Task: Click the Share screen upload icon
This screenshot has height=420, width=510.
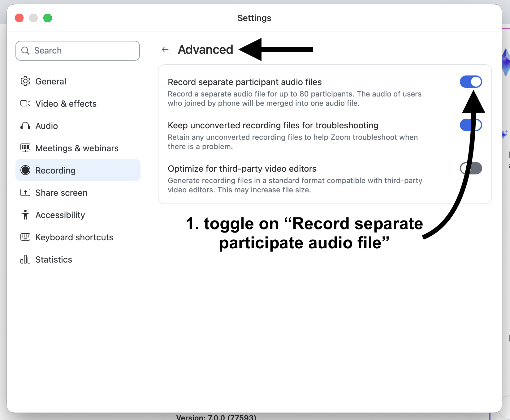Action: click(25, 193)
